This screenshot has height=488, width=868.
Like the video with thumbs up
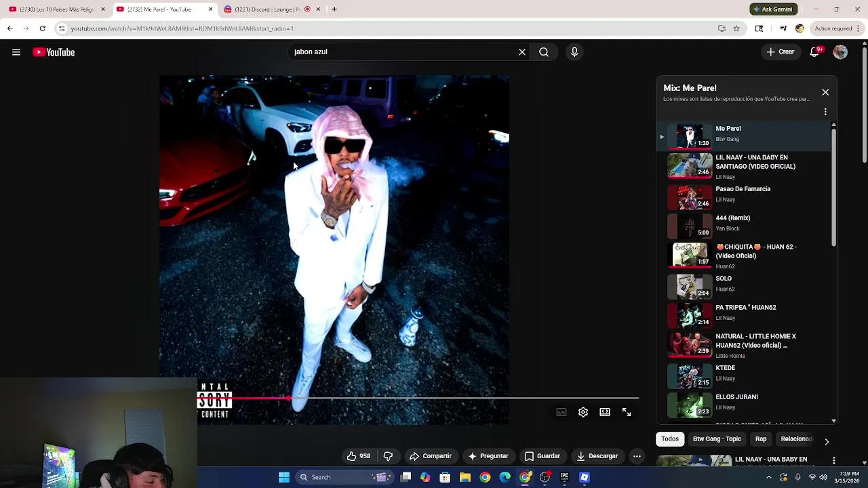pos(359,456)
